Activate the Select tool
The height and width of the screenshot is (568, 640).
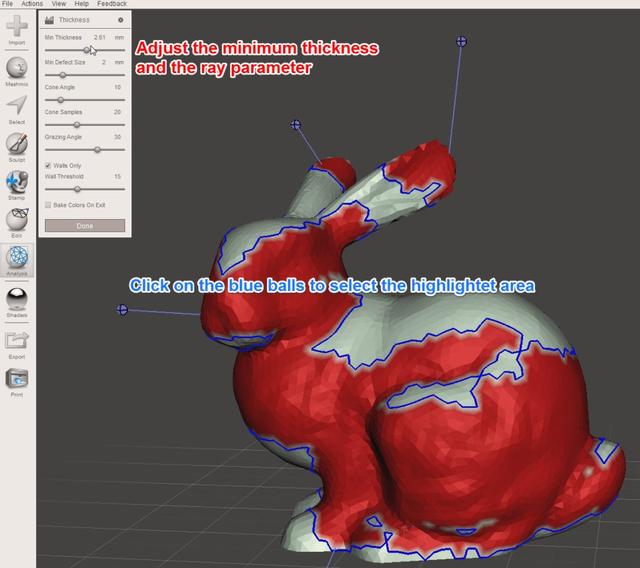click(17, 105)
